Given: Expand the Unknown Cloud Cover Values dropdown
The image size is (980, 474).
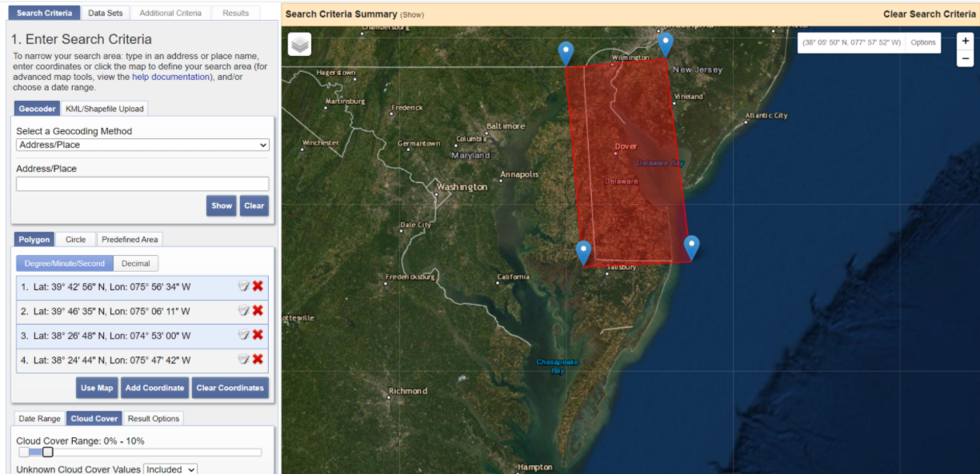Looking at the screenshot, I should tap(170, 469).
